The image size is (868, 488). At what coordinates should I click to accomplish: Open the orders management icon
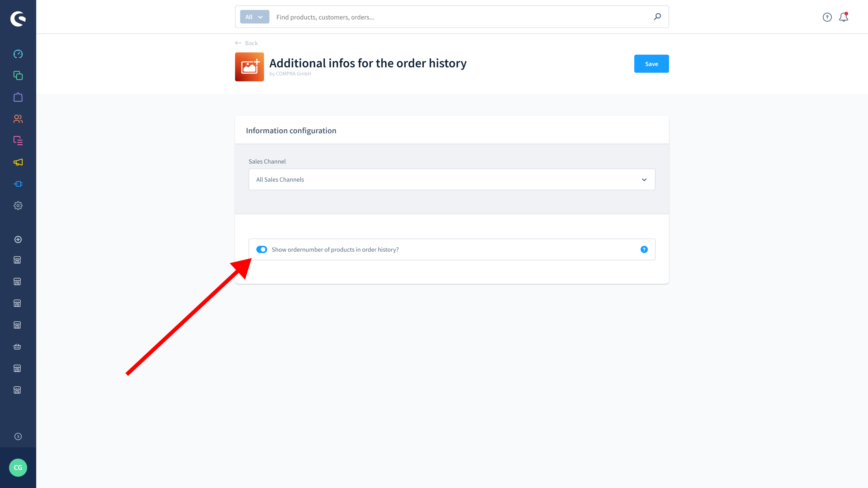pos(18,97)
